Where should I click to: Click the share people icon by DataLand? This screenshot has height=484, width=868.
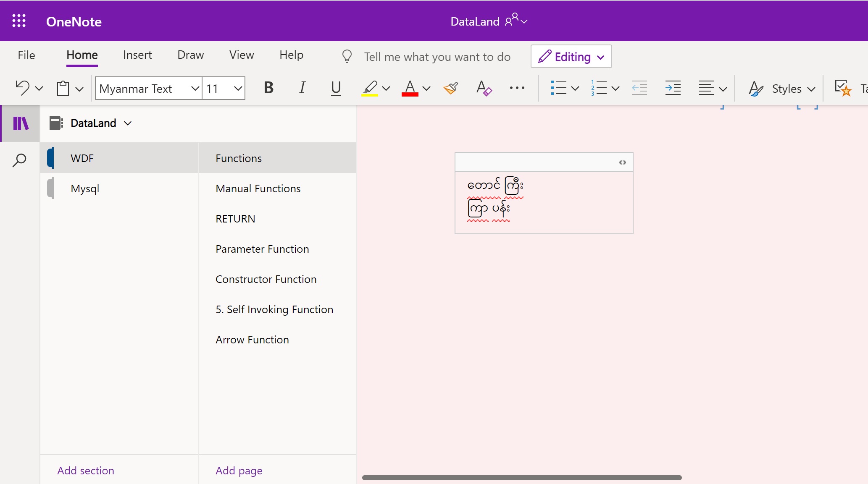click(x=512, y=20)
